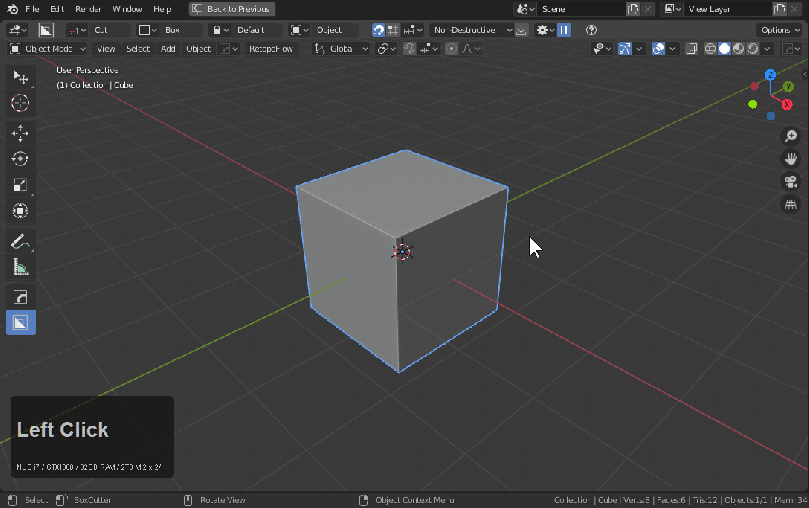Select the Measure tool

[x=20, y=267]
